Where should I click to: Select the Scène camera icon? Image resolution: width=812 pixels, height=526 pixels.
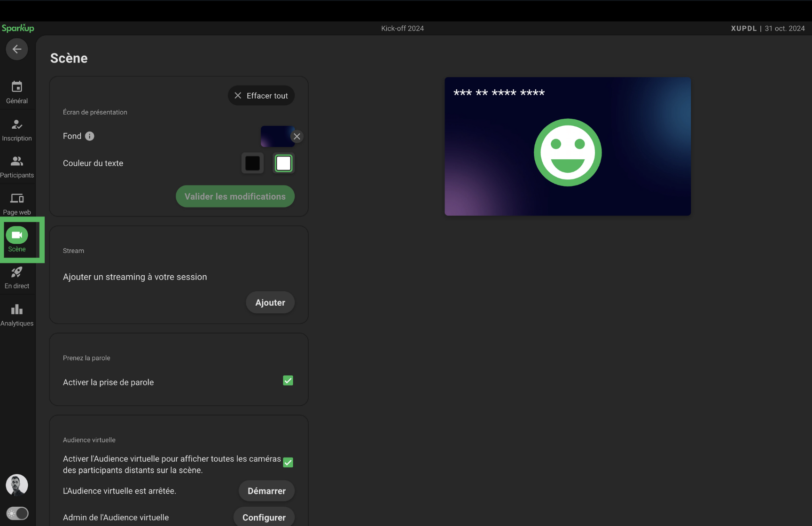[x=17, y=235]
